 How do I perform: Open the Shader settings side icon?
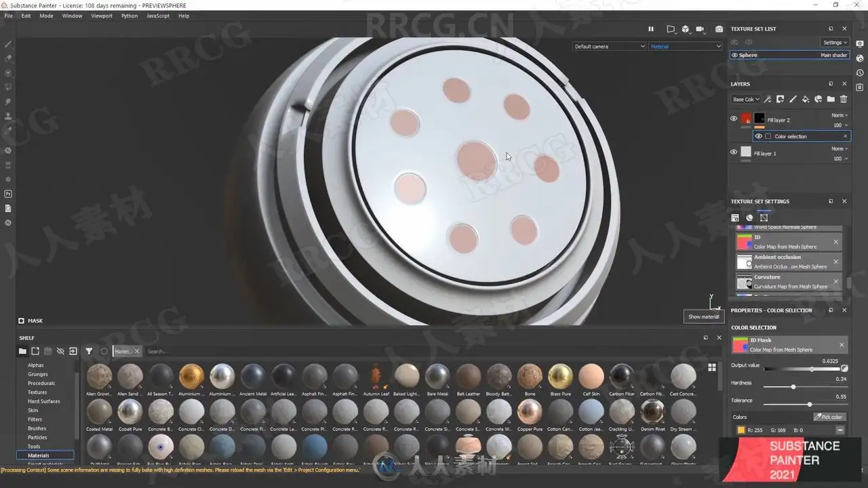tap(860, 58)
